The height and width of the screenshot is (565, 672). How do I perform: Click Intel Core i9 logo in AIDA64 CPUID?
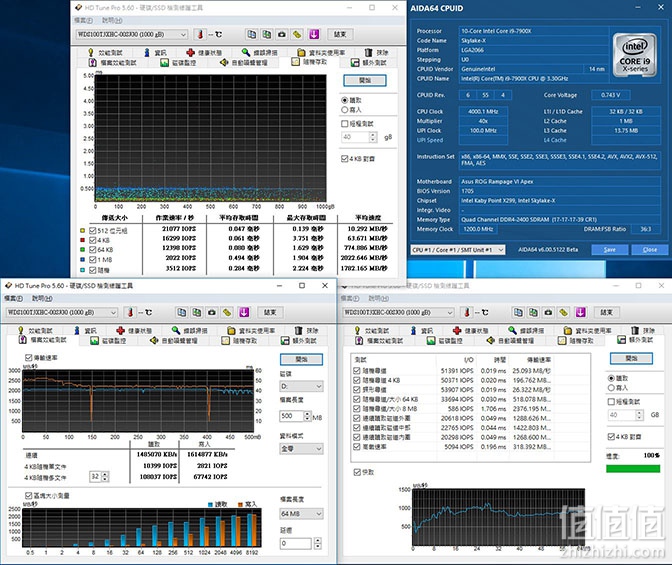[634, 56]
